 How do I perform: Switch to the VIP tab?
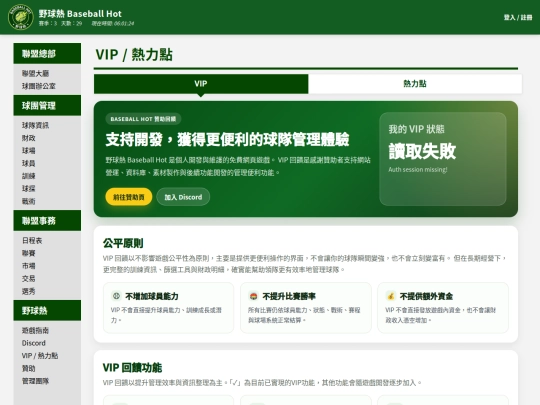(x=201, y=84)
